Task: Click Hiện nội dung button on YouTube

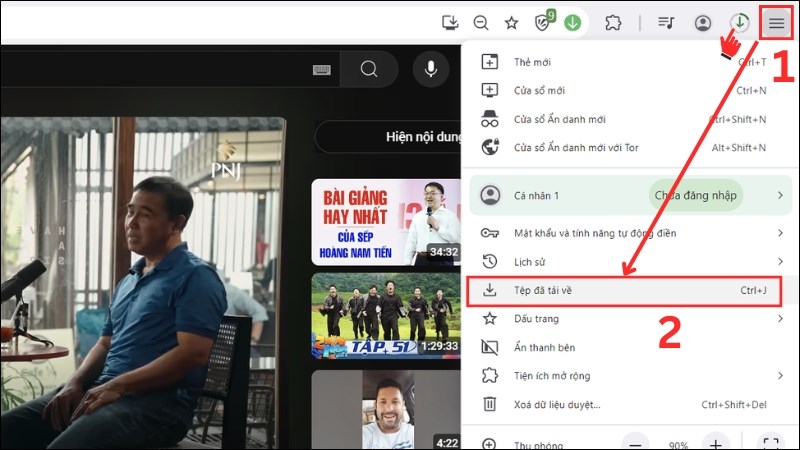Action: [388, 137]
